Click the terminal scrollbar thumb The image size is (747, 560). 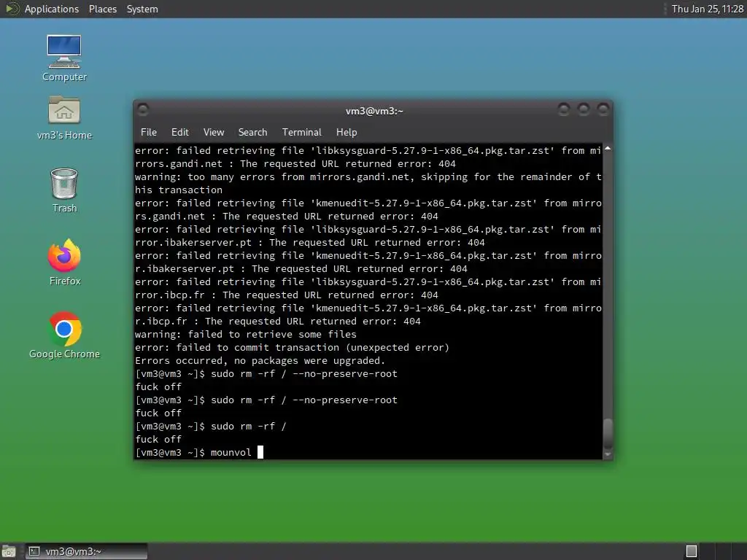point(608,433)
